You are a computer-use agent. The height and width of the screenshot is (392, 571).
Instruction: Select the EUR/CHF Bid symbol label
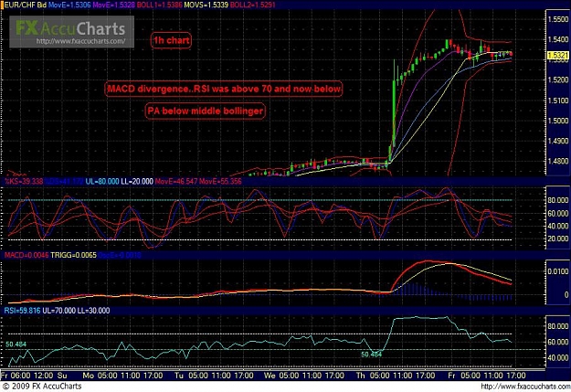pos(26,5)
